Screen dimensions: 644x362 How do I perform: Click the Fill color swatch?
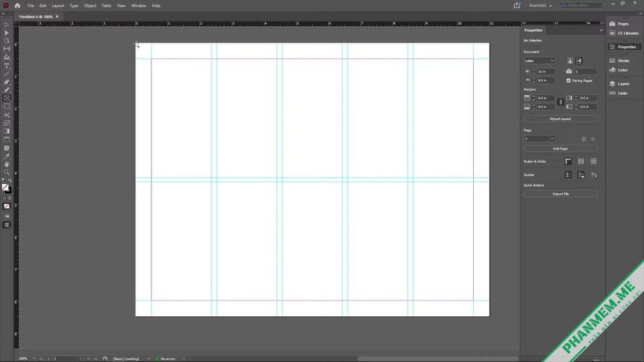[x=5, y=188]
